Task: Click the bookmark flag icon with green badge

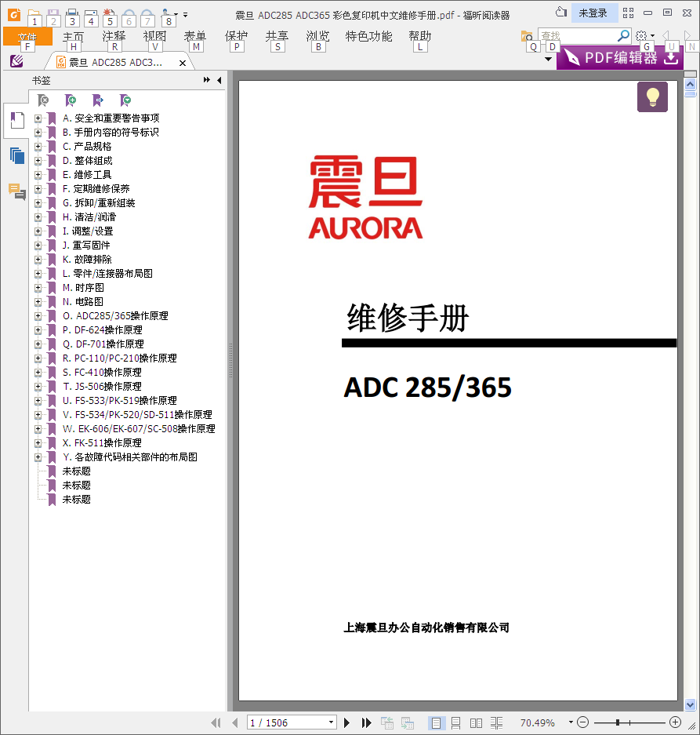Action: click(125, 100)
